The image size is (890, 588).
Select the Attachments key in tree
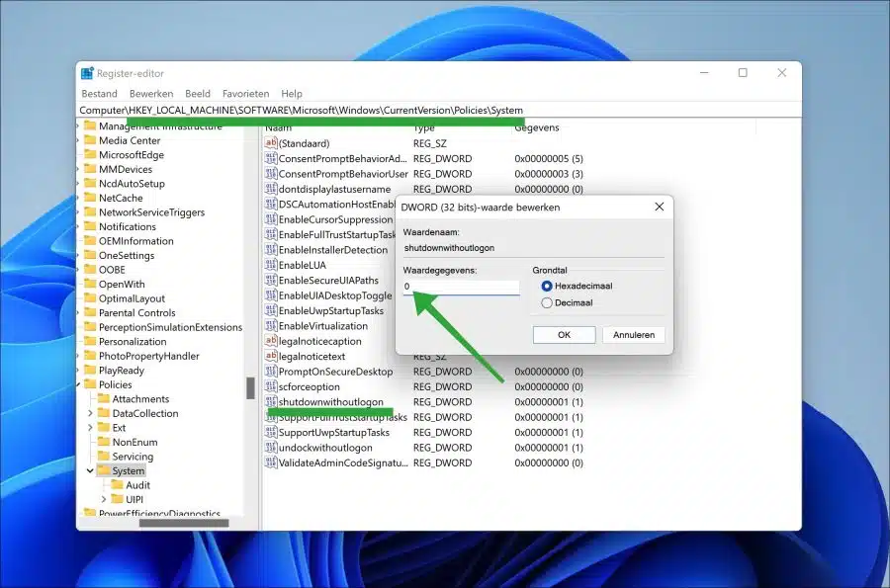(x=140, y=398)
